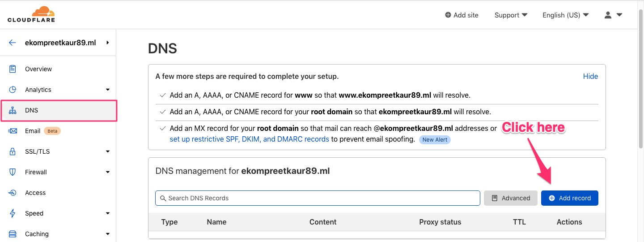Click the Cloudflare logo
The width and height of the screenshot is (644, 242).
[31, 14]
